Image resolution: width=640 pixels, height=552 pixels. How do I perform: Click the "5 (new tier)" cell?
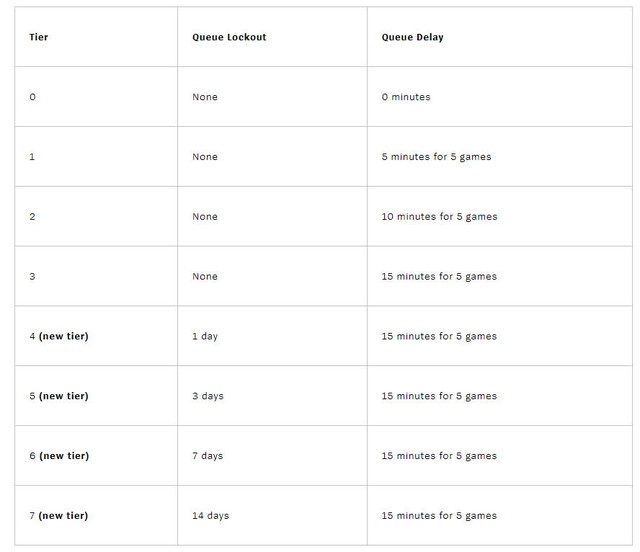point(59,396)
